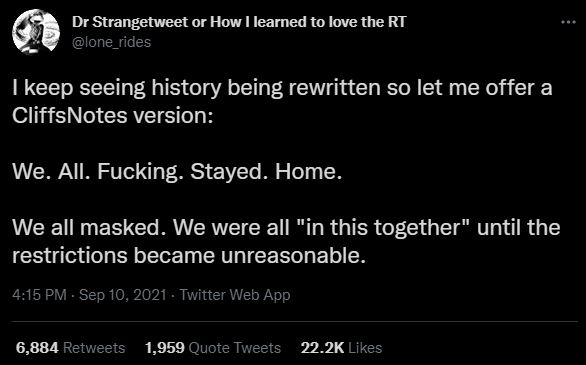Open the Twitter Web App source link

click(235, 295)
